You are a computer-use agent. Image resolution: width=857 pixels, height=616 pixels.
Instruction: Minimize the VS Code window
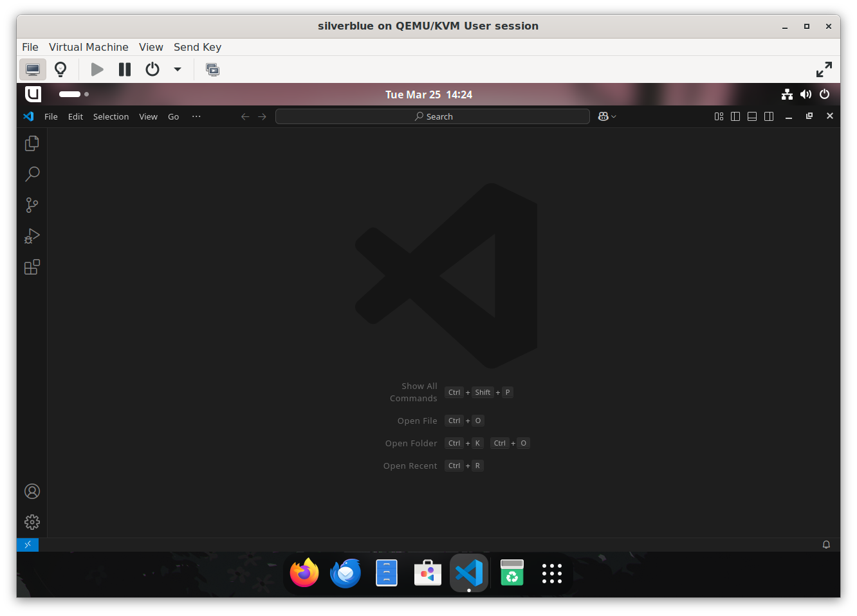[x=789, y=116]
